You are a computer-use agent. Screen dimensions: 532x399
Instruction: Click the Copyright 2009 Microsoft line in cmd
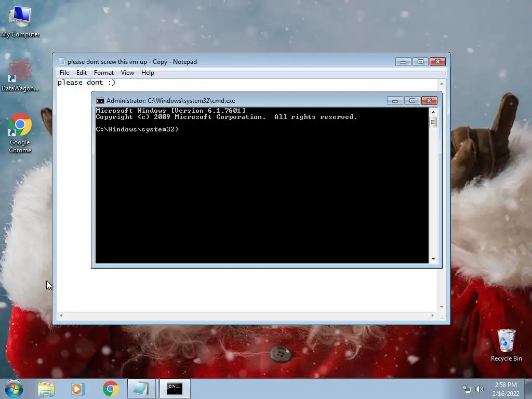[x=227, y=117]
